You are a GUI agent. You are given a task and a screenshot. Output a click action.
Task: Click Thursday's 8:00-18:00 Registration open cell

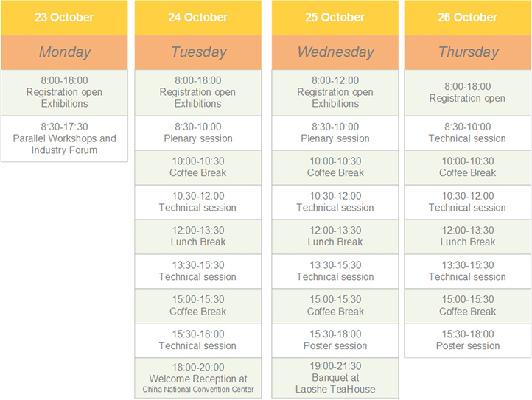[467, 92]
